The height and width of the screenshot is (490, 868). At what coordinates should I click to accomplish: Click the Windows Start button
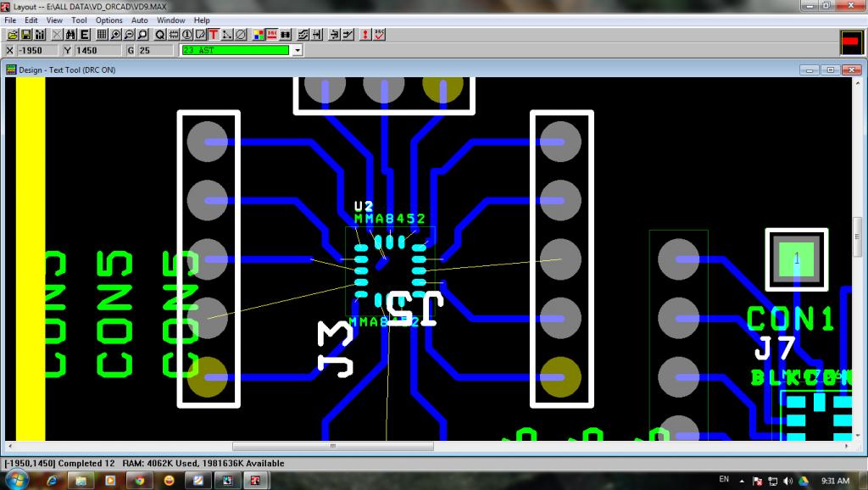coord(16,480)
